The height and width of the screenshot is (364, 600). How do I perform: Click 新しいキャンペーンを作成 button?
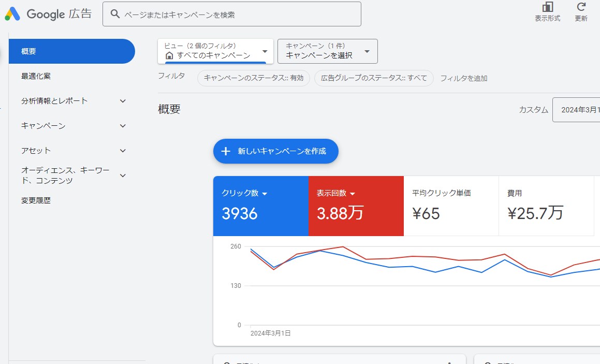[x=275, y=151]
